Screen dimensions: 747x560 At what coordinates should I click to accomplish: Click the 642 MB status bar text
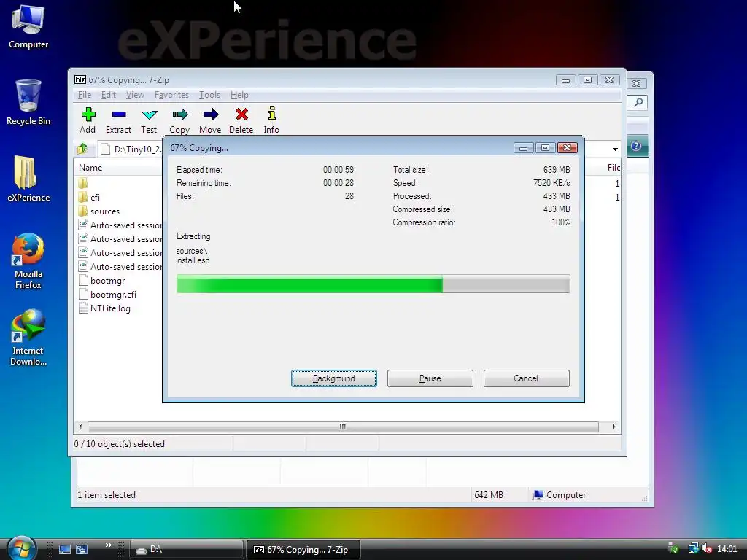coord(489,495)
